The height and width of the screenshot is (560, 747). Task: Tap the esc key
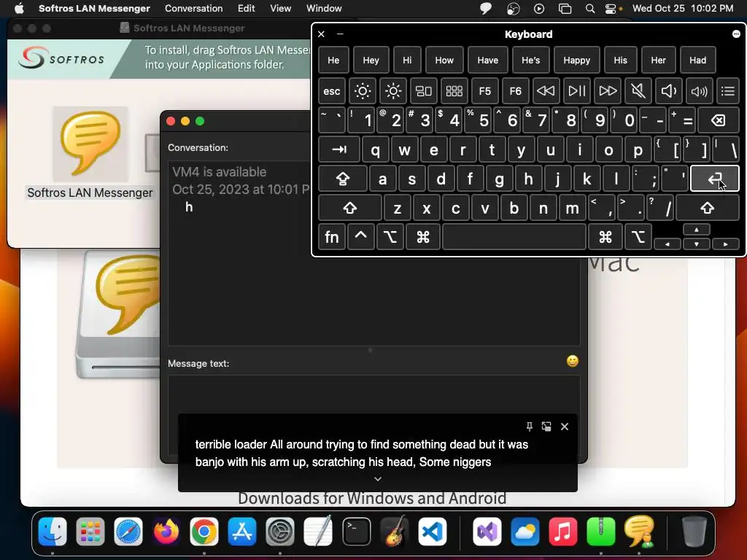(x=332, y=90)
